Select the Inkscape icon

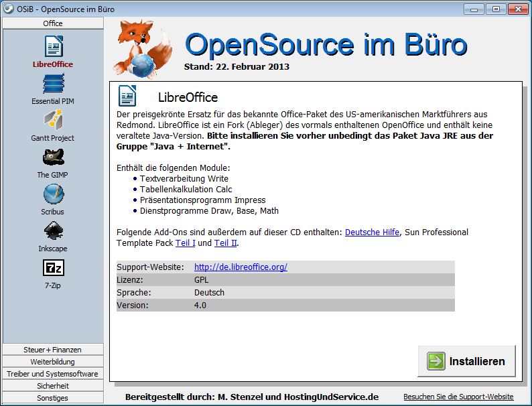(54, 231)
